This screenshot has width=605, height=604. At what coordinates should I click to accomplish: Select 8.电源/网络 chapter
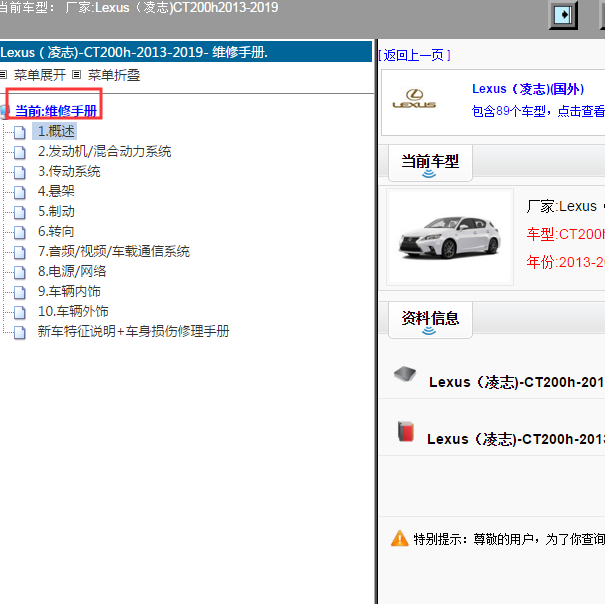pos(72,272)
